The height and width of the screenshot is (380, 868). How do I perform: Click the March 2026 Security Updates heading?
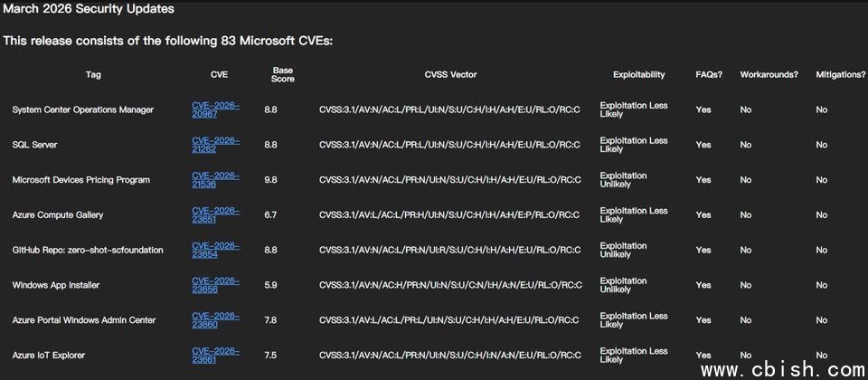coord(89,10)
